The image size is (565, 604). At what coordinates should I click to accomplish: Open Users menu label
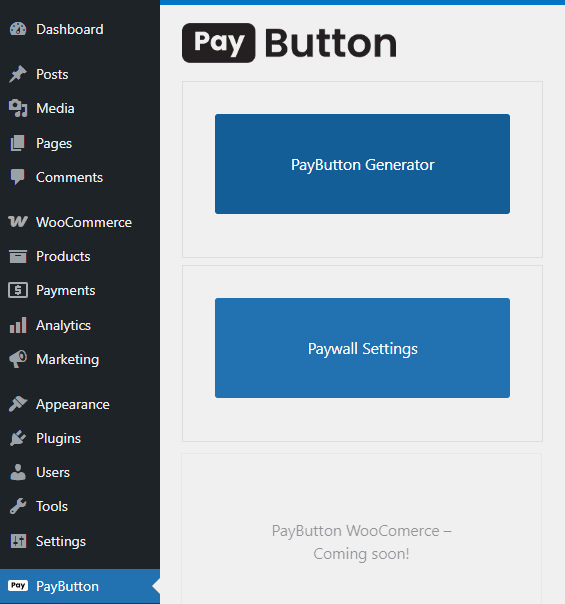53,472
